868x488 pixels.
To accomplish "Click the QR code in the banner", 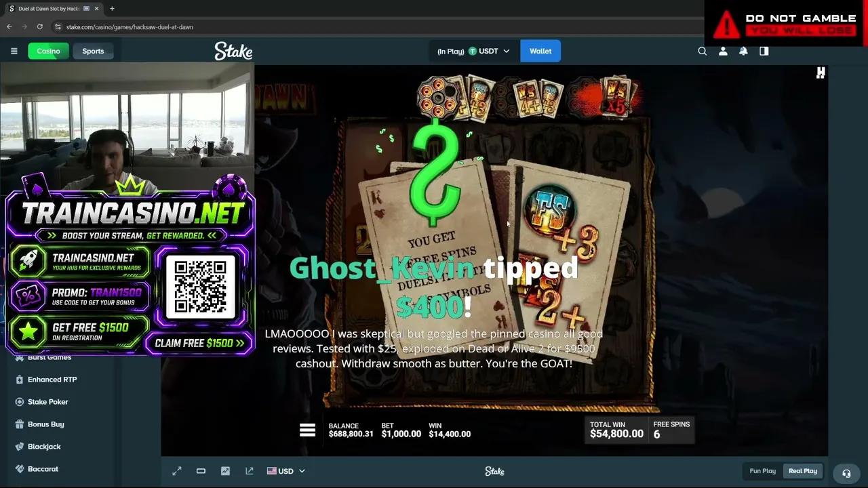I will click(200, 287).
